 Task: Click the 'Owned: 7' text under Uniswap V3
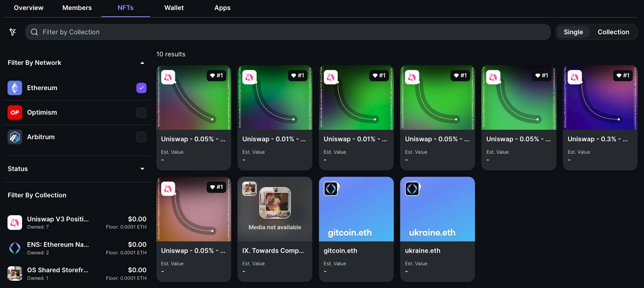click(38, 227)
